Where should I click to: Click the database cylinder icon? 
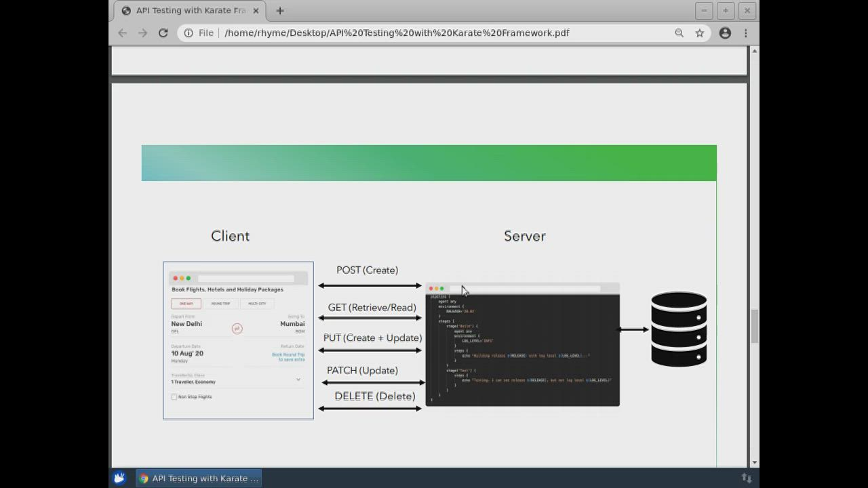679,329
